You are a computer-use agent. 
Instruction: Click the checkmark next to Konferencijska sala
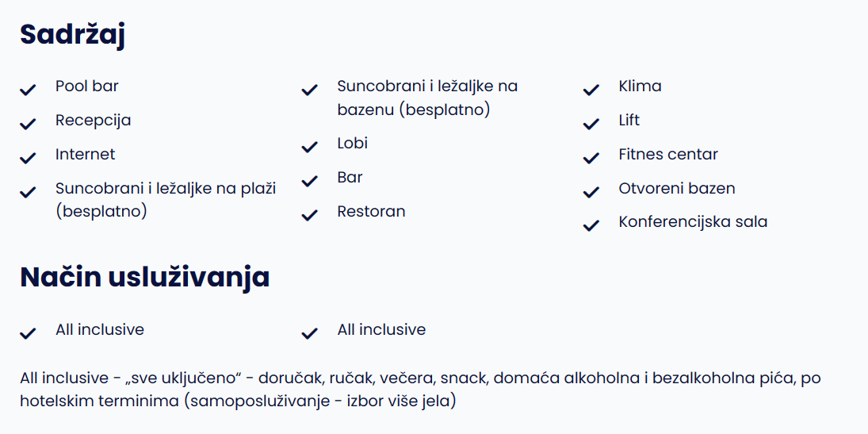coord(591,225)
